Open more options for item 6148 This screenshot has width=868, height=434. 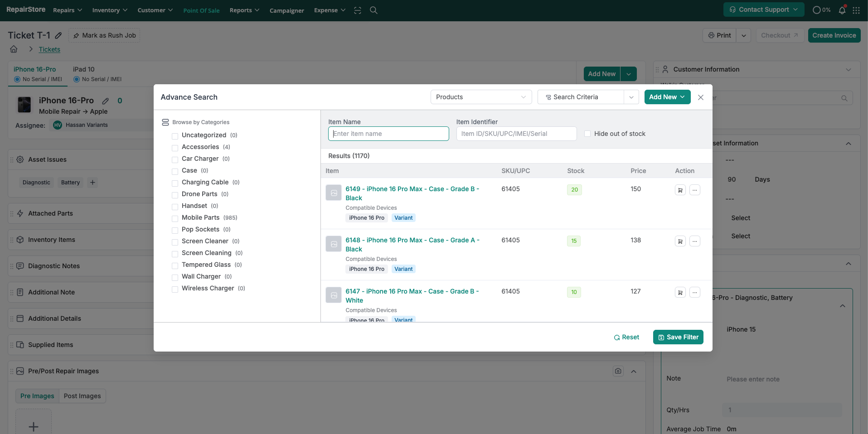[x=694, y=241]
